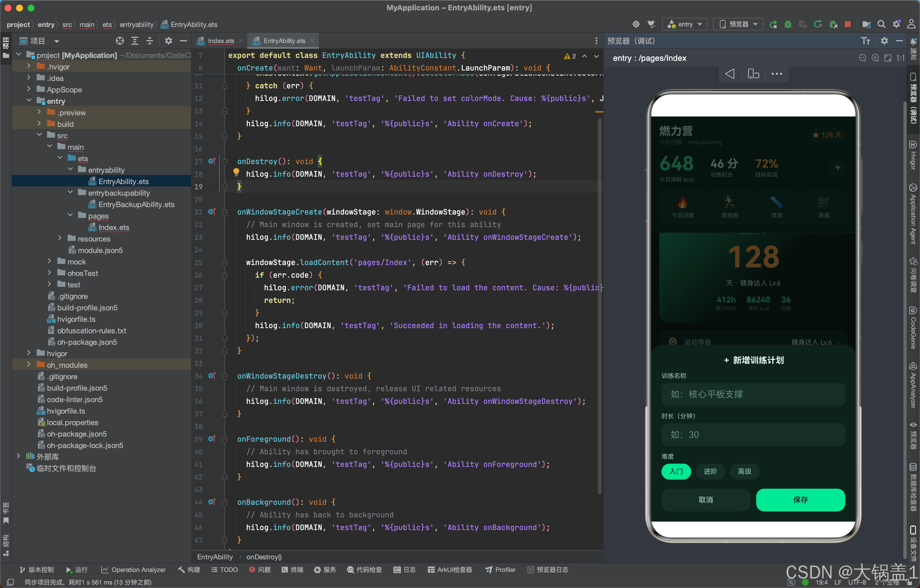Focus the 训练名称 training name input field
Viewport: 920px width, 588px height.
tap(753, 394)
